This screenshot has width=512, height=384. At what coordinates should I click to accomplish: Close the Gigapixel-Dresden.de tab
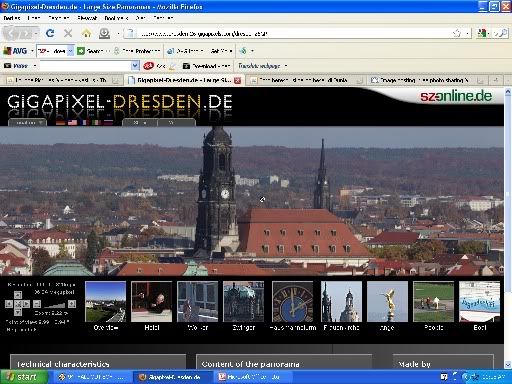click(237, 80)
